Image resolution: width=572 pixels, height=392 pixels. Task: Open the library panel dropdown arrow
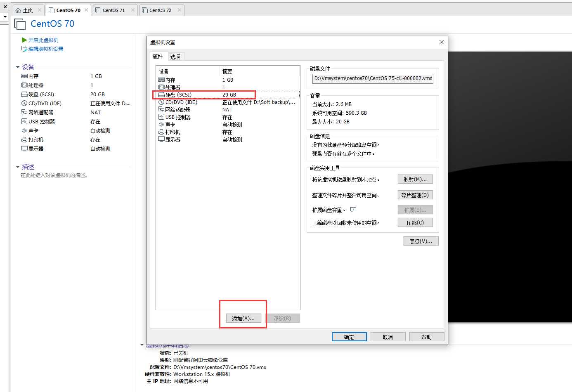pos(5,17)
